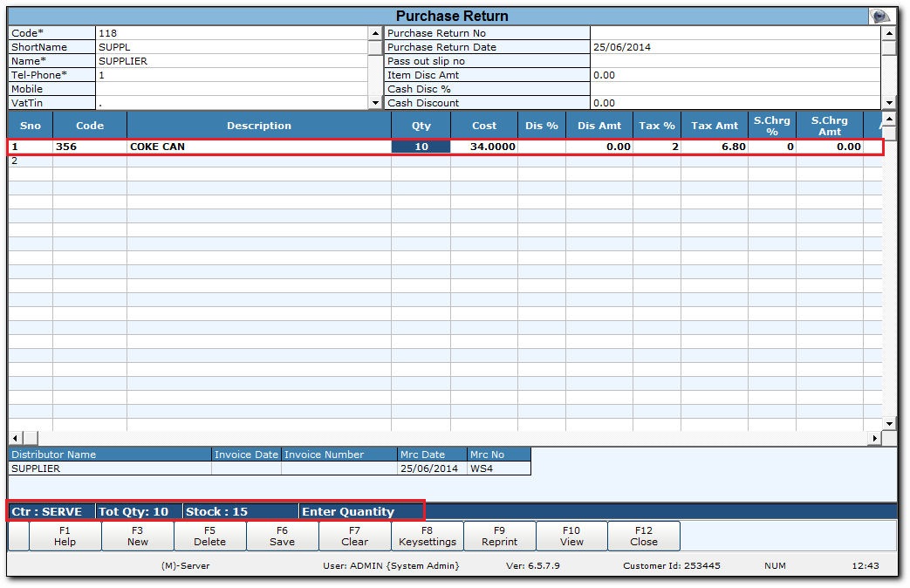Click item grid vertical scrollbar down arrow

889,424
